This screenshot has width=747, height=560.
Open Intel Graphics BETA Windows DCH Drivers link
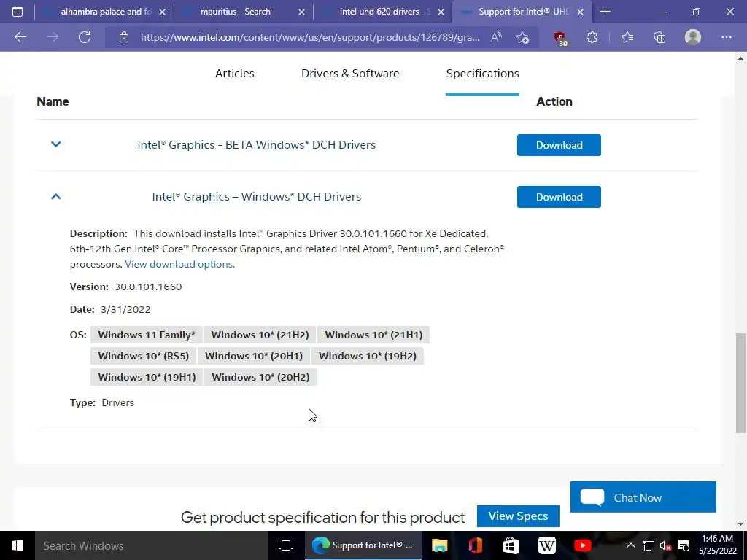tap(256, 145)
